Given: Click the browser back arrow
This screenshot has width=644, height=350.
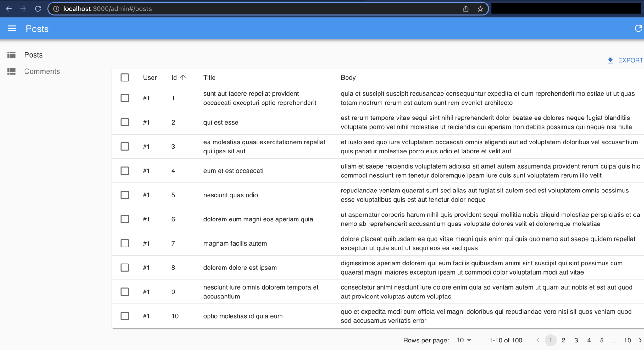Looking at the screenshot, I should point(9,9).
